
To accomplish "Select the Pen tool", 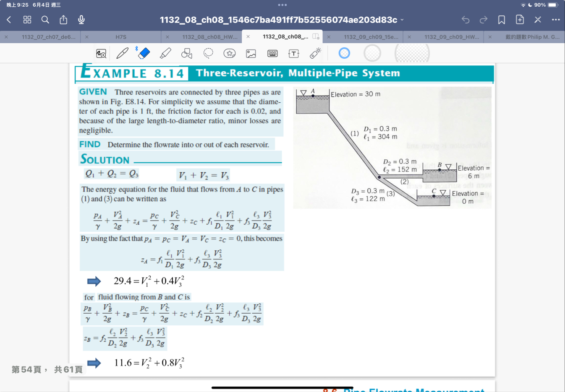I will click(x=123, y=53).
